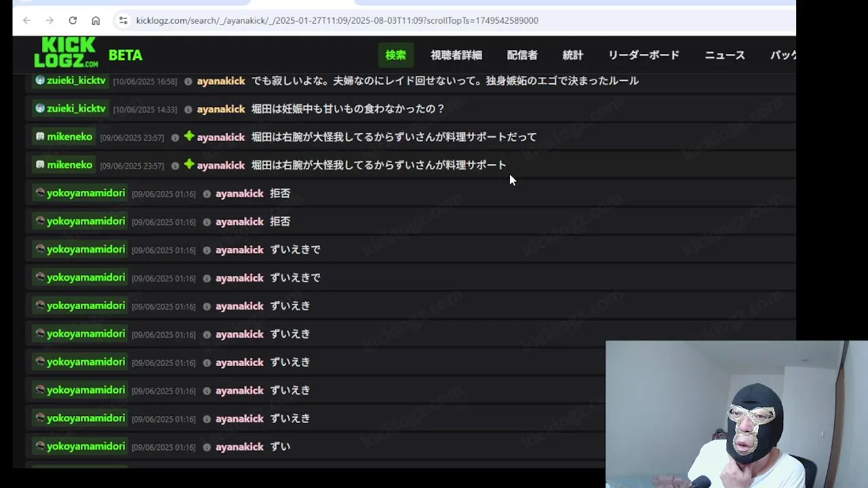Select message starting でも寂しいよな
The height and width of the screenshot is (488, 868).
coord(445,81)
